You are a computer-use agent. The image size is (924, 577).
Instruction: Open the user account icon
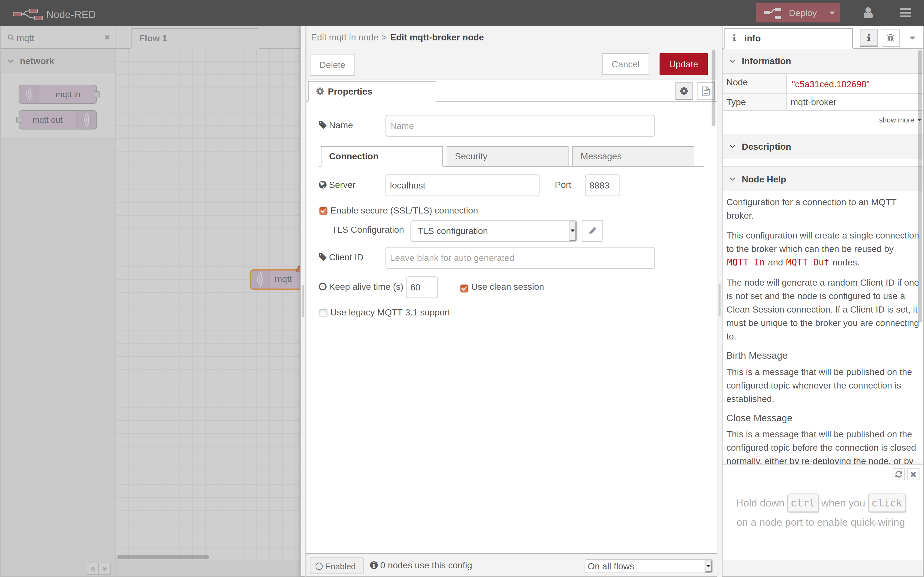[868, 13]
